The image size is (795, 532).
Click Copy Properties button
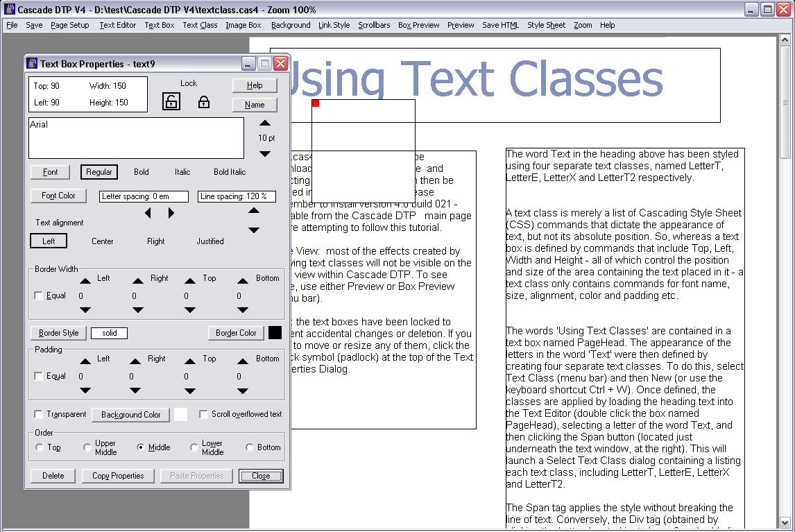click(118, 476)
